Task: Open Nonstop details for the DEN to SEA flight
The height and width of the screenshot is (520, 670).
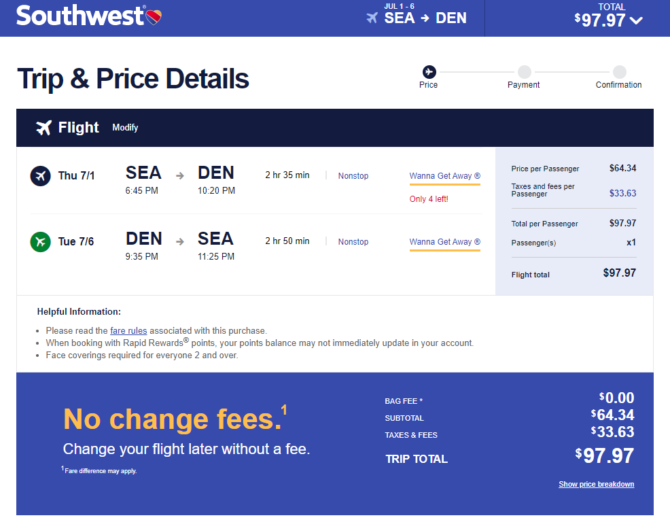Action: point(353,241)
